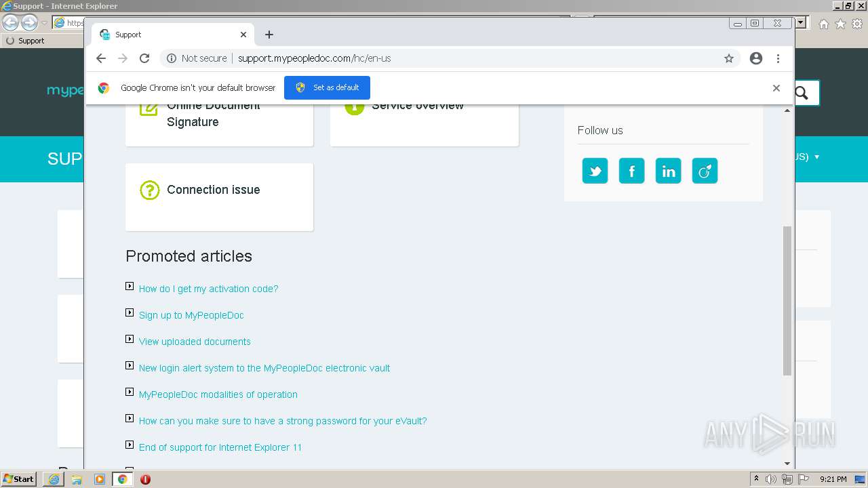Viewport: 868px width, 488px height.
Task: Open 'MyPeopleDoc modalities of operation' article
Action: point(218,394)
